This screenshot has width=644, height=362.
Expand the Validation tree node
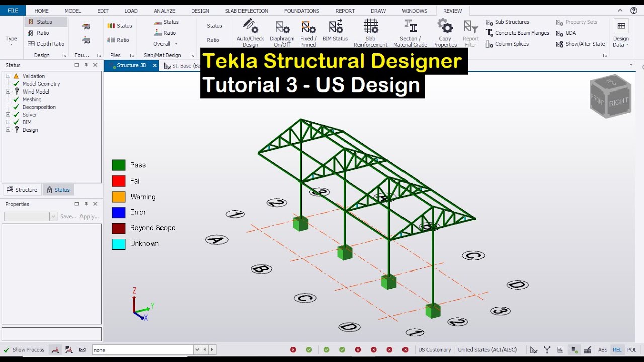[8, 76]
